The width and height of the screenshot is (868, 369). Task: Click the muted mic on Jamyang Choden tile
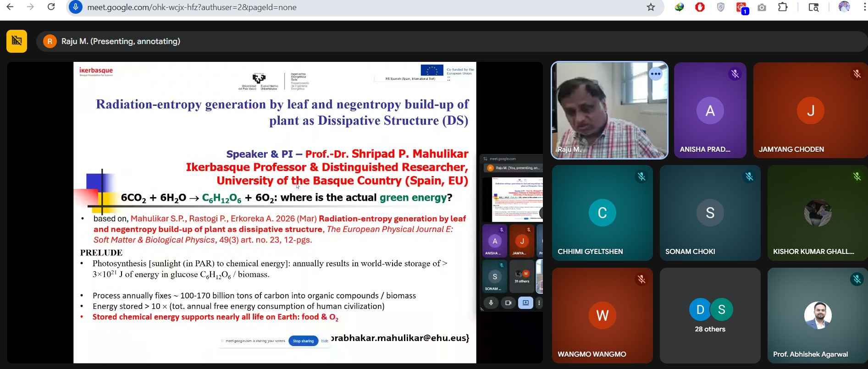point(857,74)
